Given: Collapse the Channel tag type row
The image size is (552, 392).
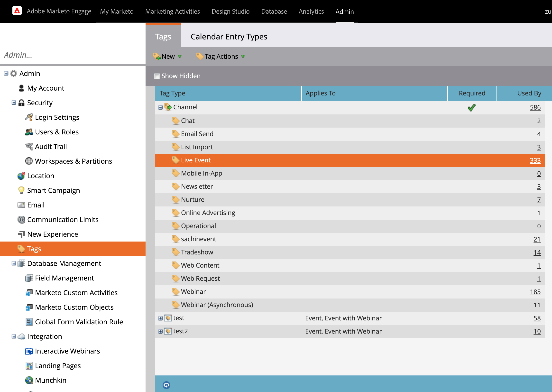Looking at the screenshot, I should point(160,107).
